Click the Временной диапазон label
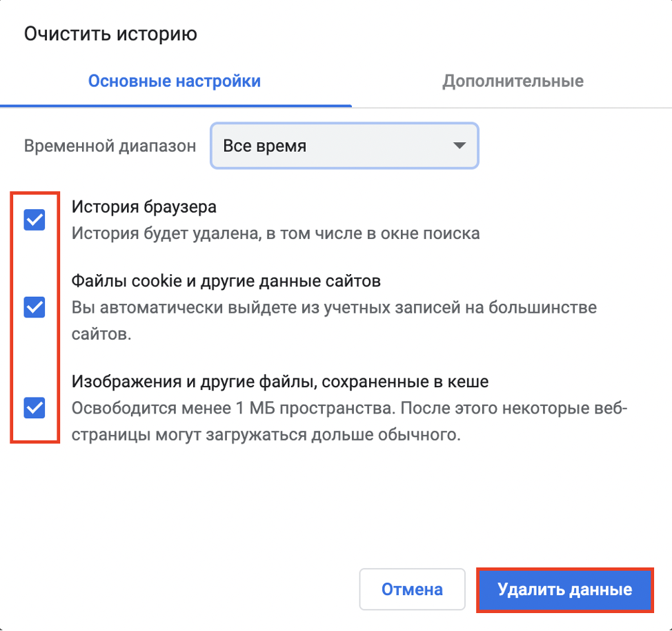This screenshot has height=631, width=672. [110, 146]
